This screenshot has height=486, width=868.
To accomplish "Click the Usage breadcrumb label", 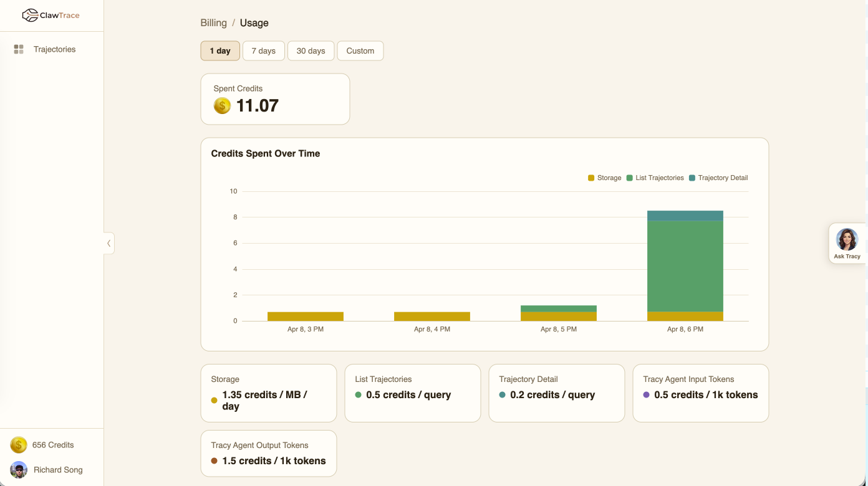I will tap(254, 22).
